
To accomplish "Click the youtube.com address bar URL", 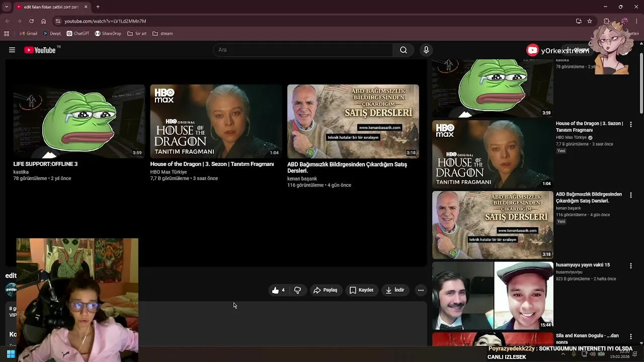I will (105, 21).
